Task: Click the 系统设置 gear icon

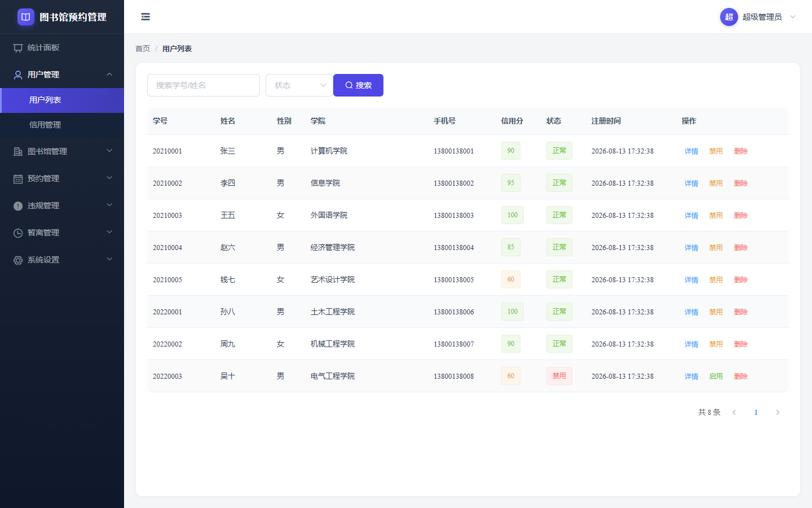Action: click(x=18, y=260)
